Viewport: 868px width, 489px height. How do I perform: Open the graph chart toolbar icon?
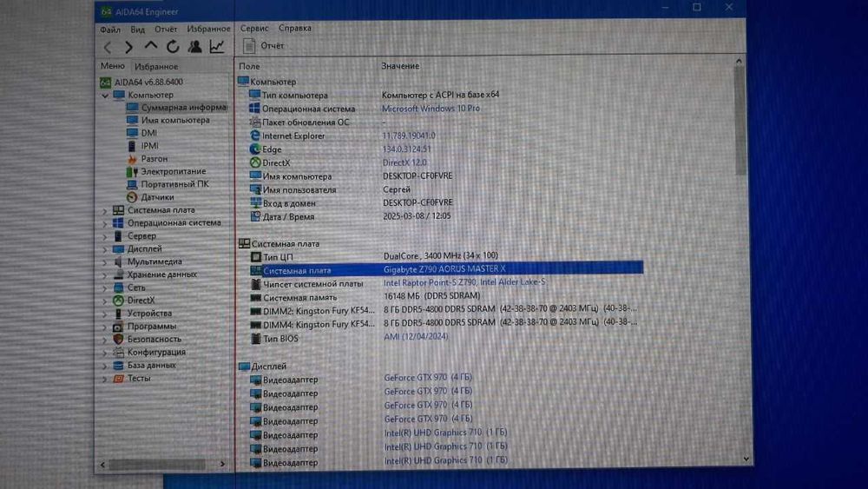(x=217, y=47)
